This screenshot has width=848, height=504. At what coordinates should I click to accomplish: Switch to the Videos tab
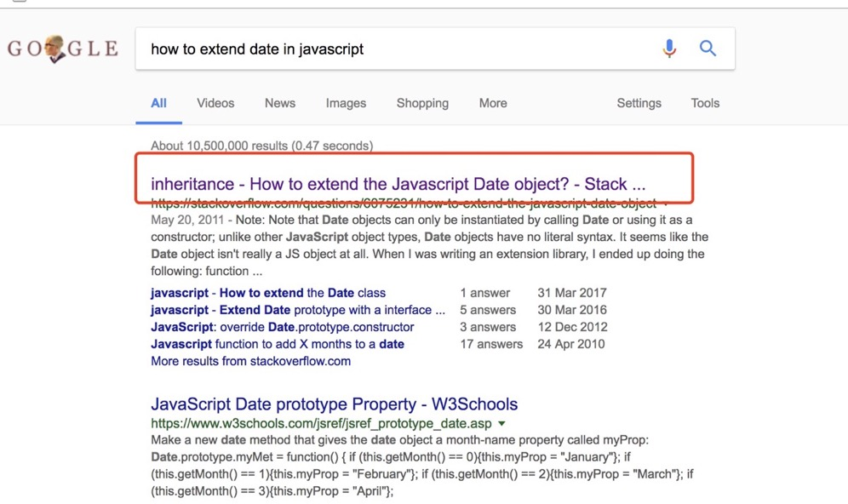click(x=215, y=103)
